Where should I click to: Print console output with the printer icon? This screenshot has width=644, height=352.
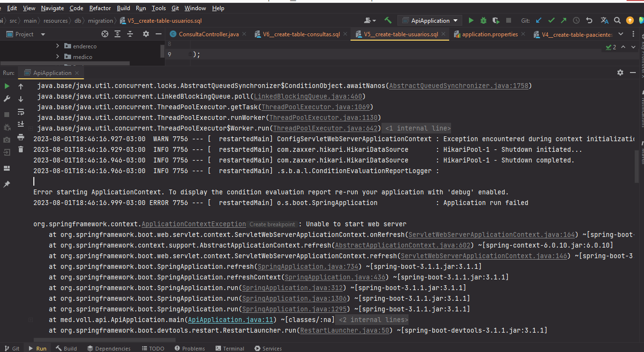click(x=21, y=137)
